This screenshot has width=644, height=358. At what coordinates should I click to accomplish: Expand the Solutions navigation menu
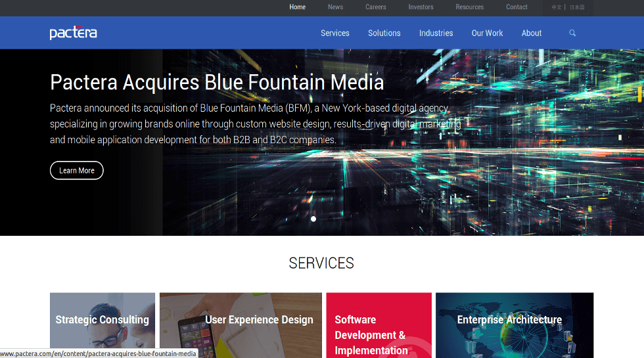pos(384,33)
